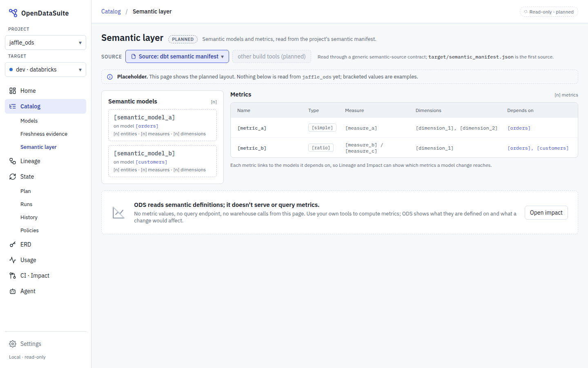Click the Placeholder info circle icon
Screen dimensions: 588x368
coord(110,77)
